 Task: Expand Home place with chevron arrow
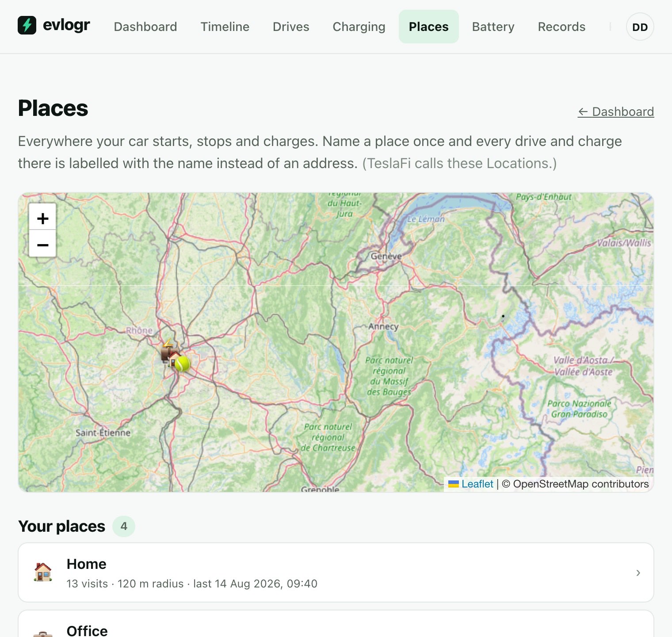(x=638, y=573)
